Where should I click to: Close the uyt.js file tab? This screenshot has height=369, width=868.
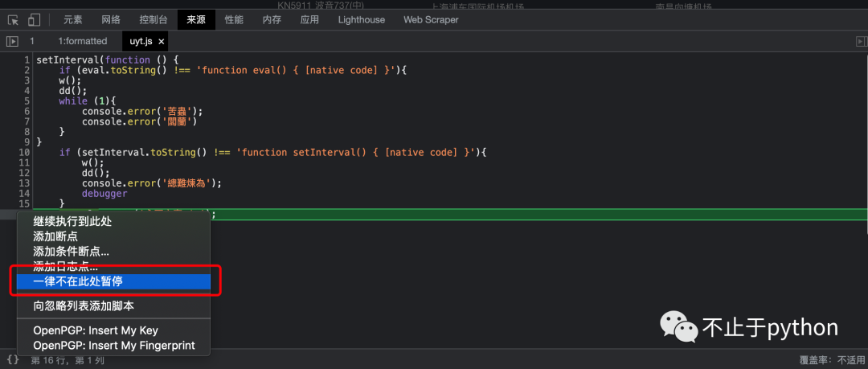[162, 41]
